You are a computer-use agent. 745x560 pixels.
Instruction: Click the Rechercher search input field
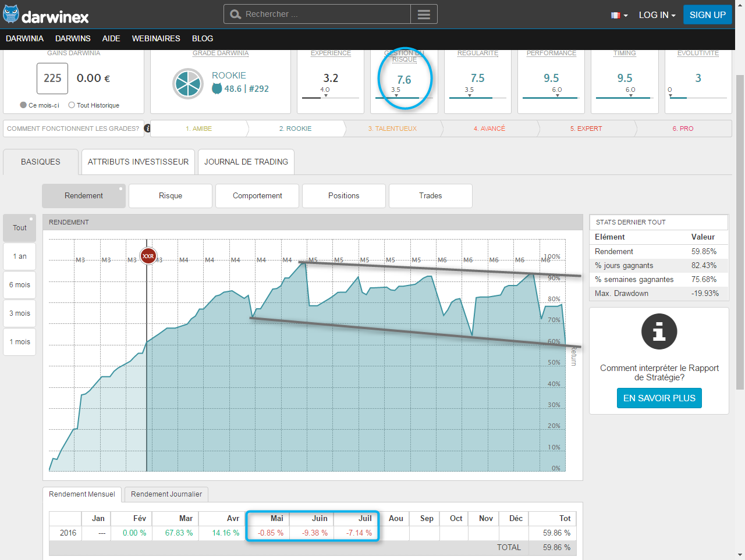[x=326, y=15]
